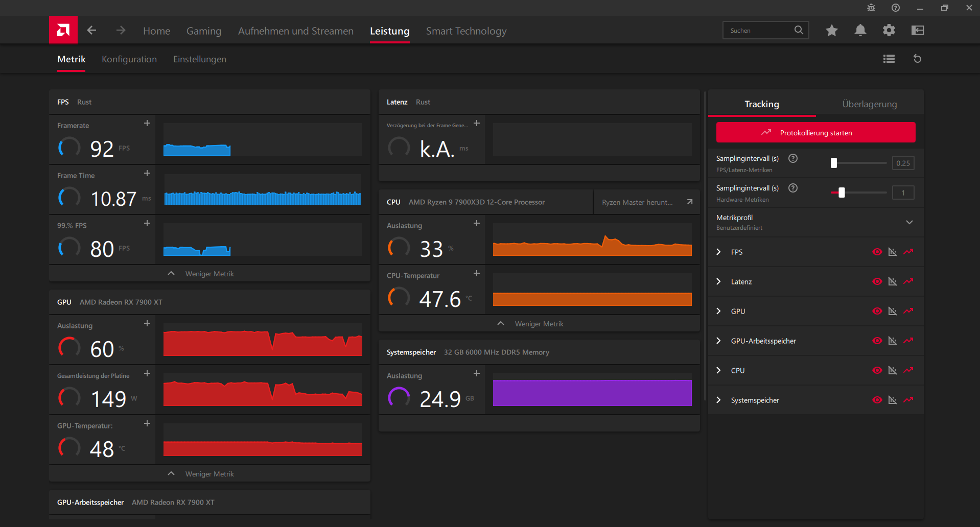Open Smart Technology tab
The image size is (980, 527).
[x=466, y=31]
